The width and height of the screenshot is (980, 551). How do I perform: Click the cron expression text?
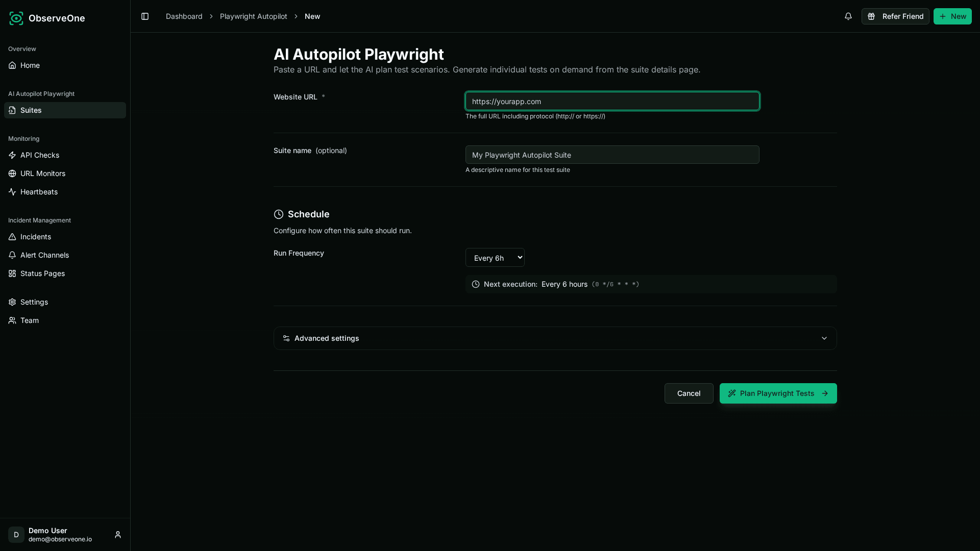[616, 284]
